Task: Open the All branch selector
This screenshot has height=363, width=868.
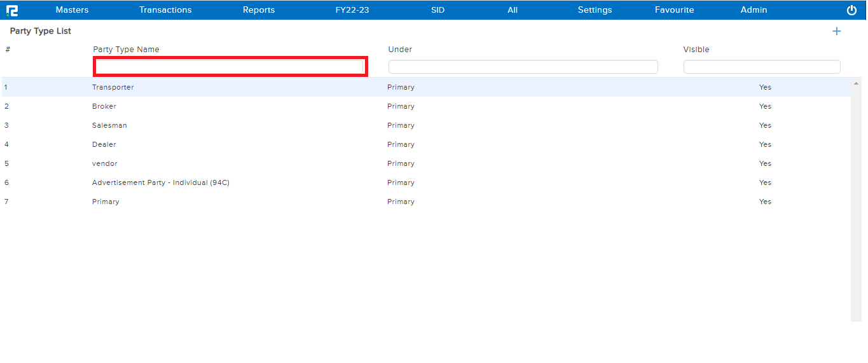Action: (513, 10)
